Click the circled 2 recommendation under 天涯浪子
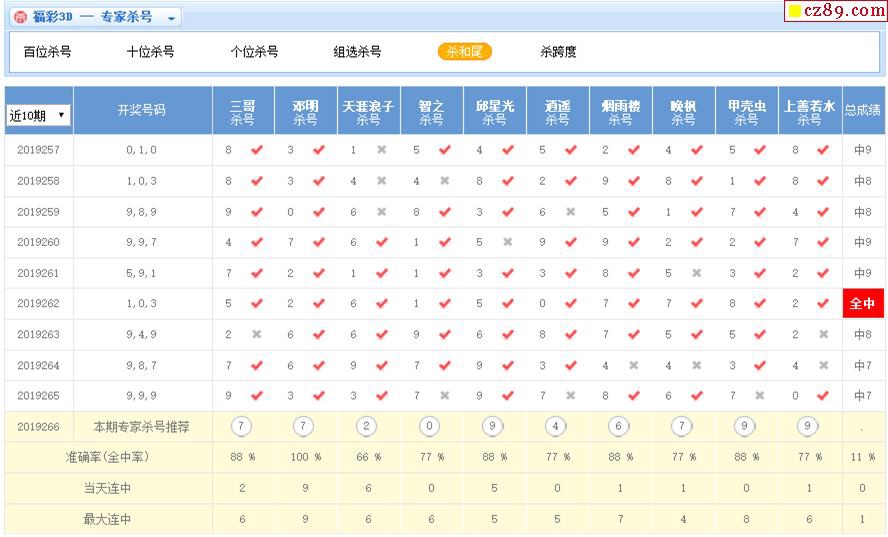The width and height of the screenshot is (888, 537). 367,426
